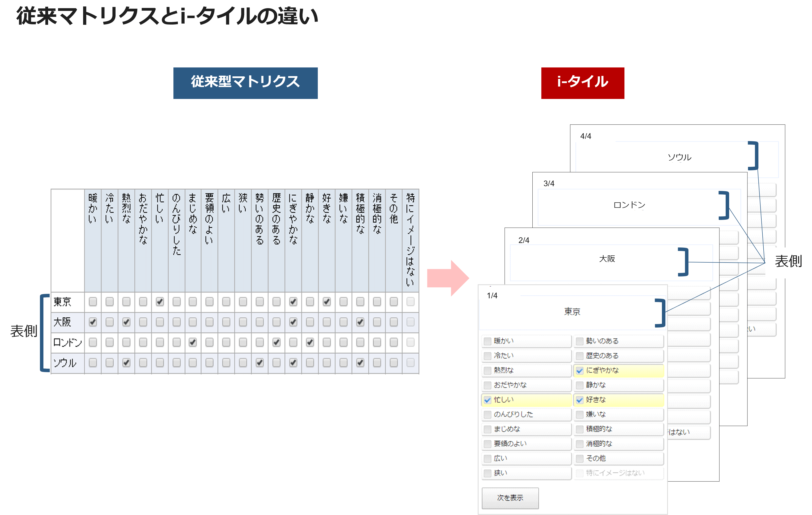Screen dimensions: 812x515
Task: Uncheck matrix 東京 row にぎやかな checkbox
Action: (293, 302)
